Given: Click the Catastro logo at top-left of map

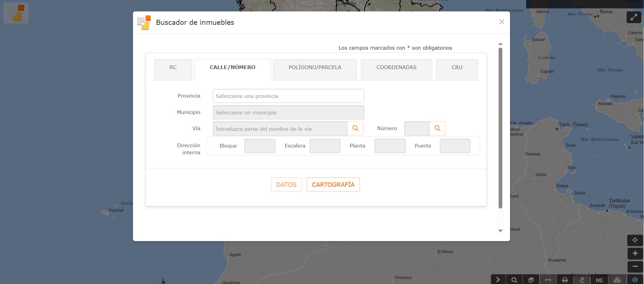Looking at the screenshot, I should click(16, 13).
